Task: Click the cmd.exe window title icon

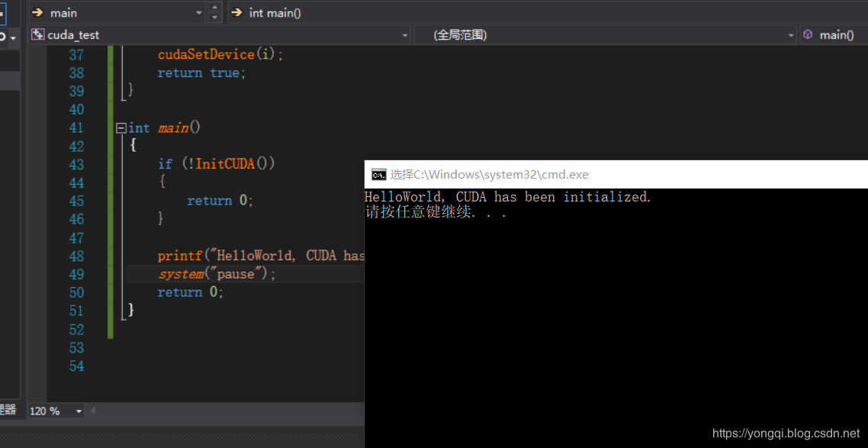Action: [378, 175]
